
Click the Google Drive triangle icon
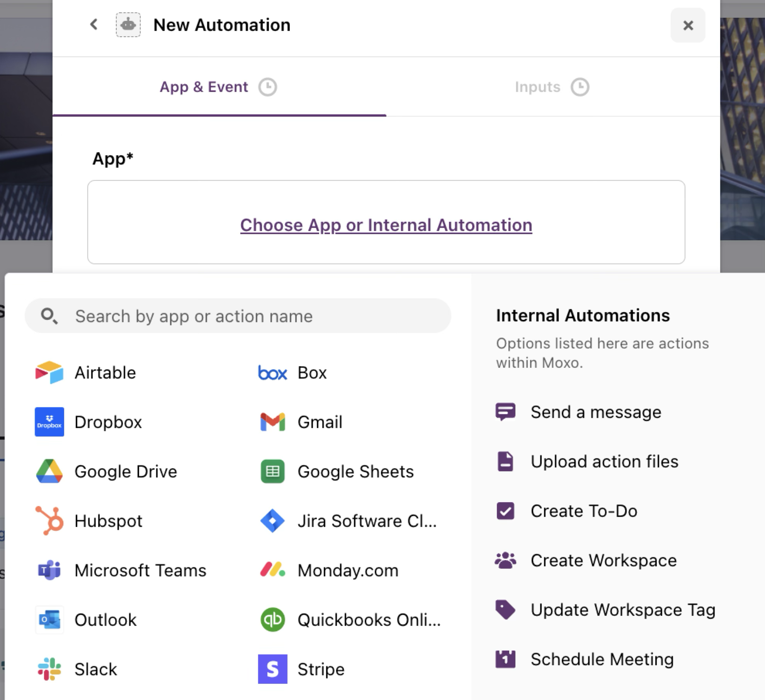(x=49, y=471)
